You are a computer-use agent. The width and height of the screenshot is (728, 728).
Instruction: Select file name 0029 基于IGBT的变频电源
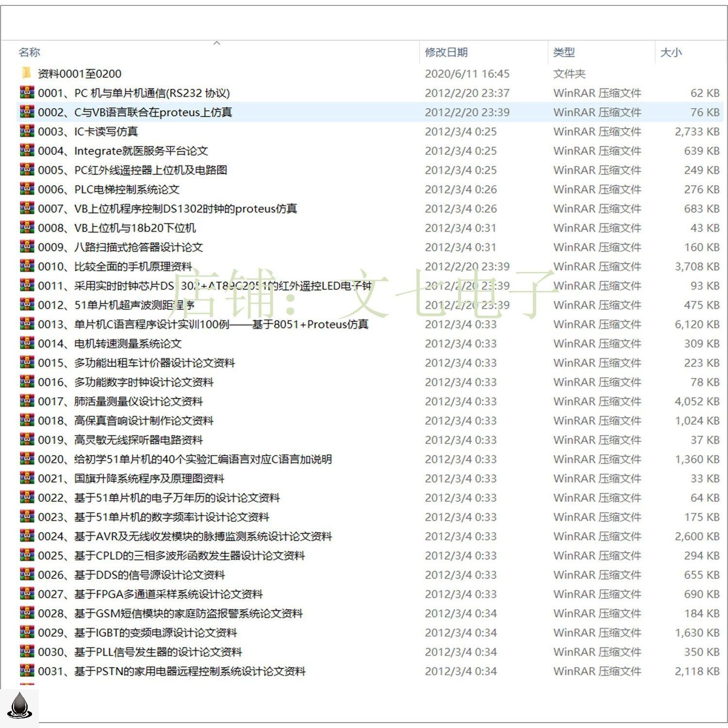click(137, 633)
